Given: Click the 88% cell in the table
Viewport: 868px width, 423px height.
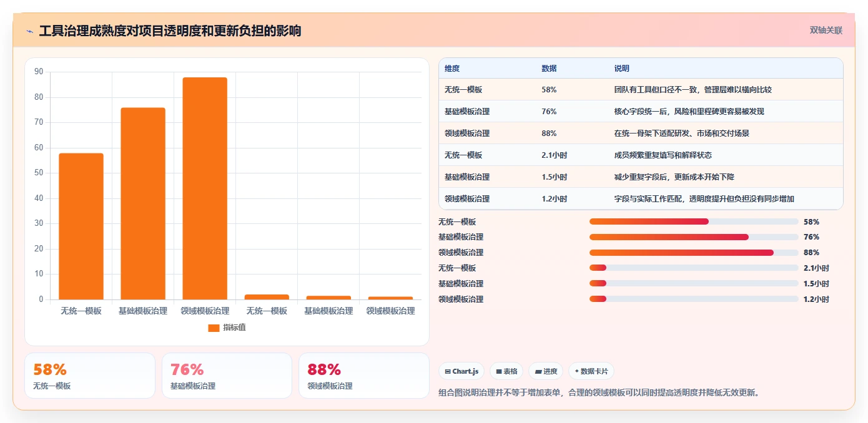Looking at the screenshot, I should 549,134.
